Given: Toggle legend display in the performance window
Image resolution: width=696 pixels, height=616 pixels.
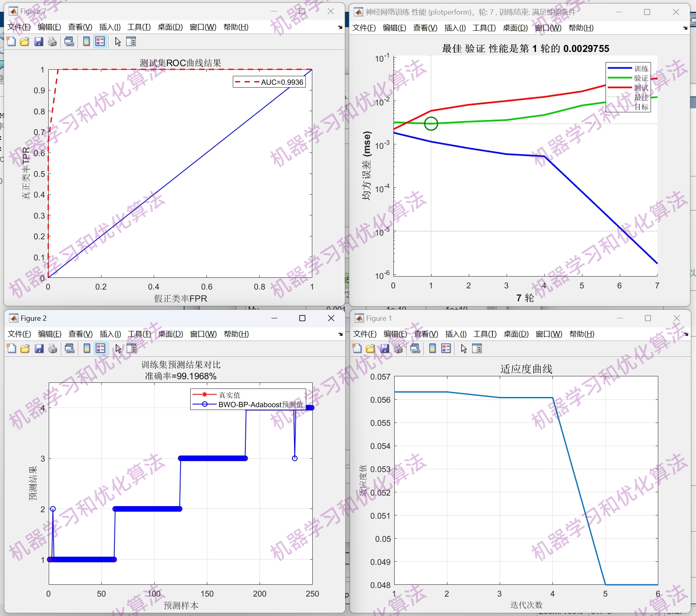Looking at the screenshot, I should [454, 28].
